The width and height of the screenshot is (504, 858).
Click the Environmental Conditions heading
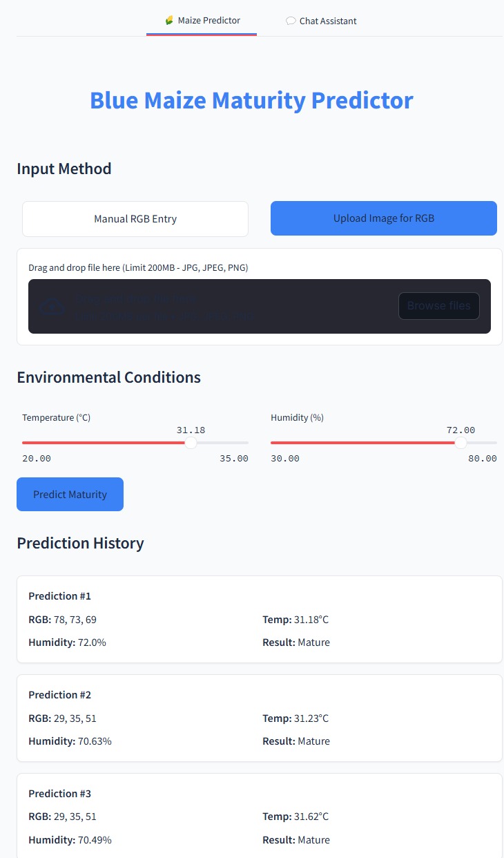(108, 377)
